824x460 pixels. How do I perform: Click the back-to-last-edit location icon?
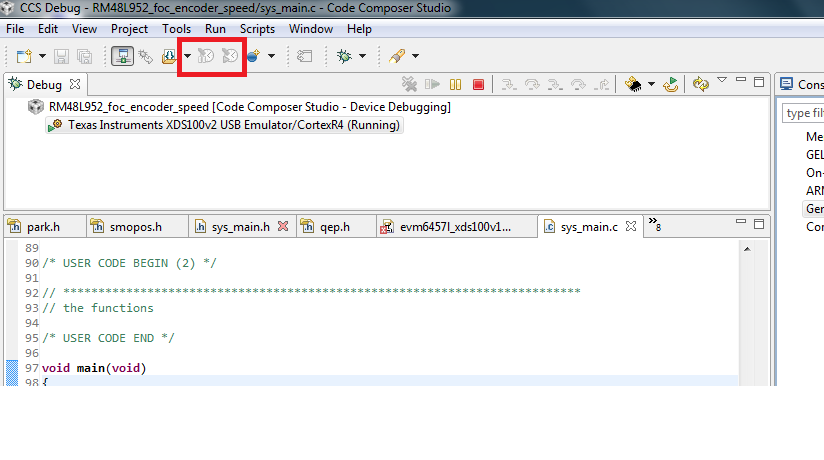coord(305,56)
